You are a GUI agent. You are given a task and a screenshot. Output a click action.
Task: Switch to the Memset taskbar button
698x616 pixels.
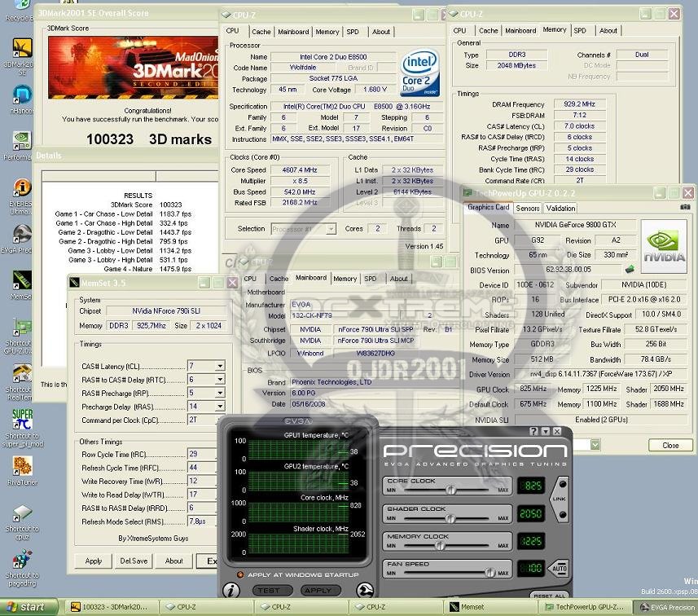coord(489,607)
